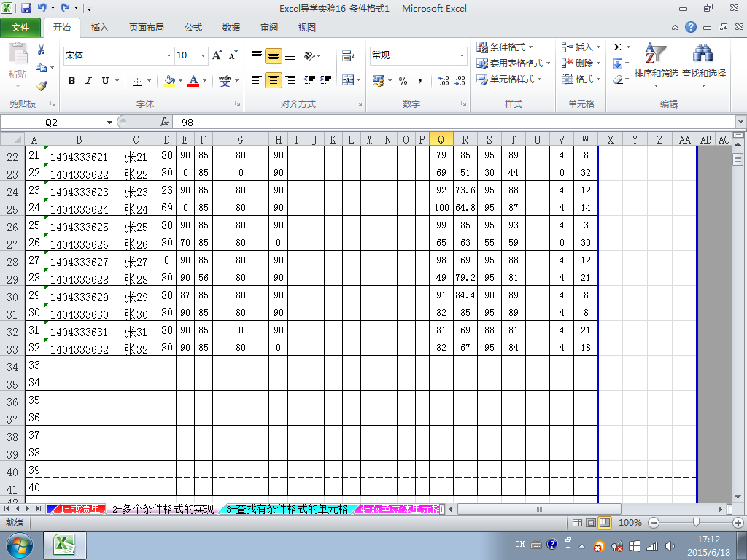Switch to 审阅 Review tab

[269, 28]
